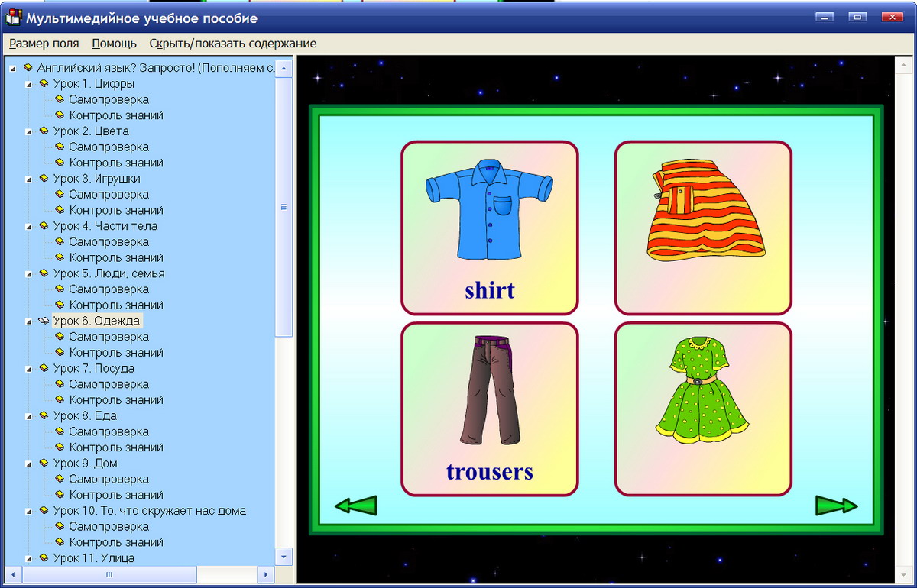The image size is (917, 588).
Task: Click the tree's horizontal scrollbar thumb
Action: pyautogui.click(x=109, y=574)
